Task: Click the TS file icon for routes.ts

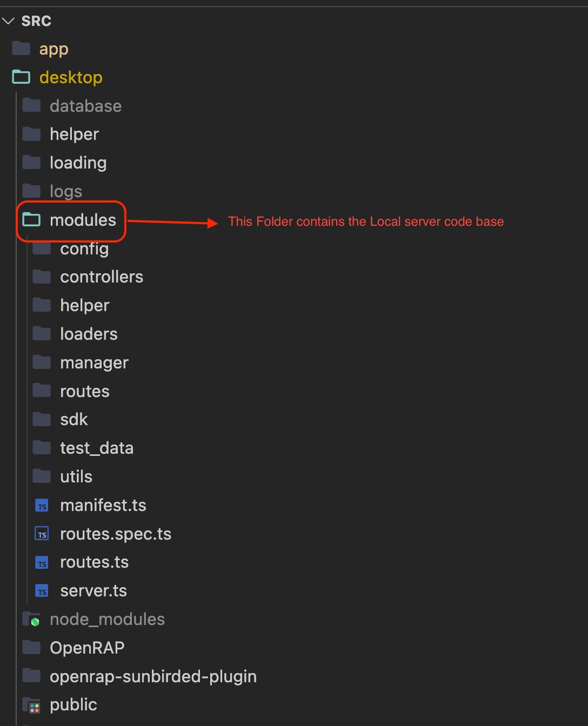Action: [x=42, y=563]
